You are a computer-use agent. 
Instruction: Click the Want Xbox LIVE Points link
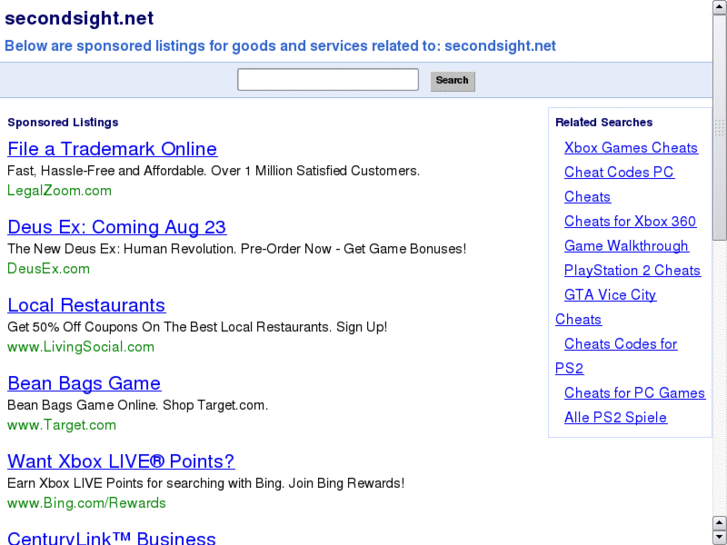click(121, 461)
